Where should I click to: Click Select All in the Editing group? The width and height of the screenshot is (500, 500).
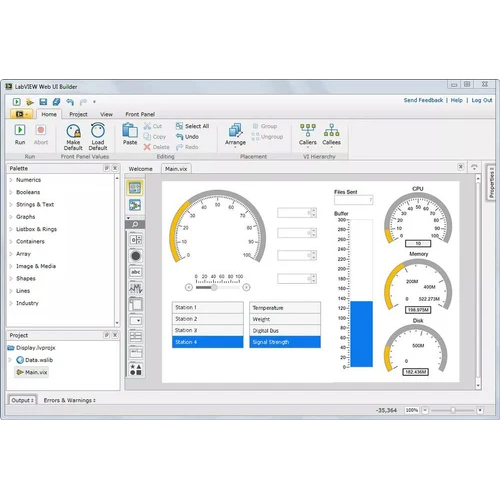tap(192, 126)
